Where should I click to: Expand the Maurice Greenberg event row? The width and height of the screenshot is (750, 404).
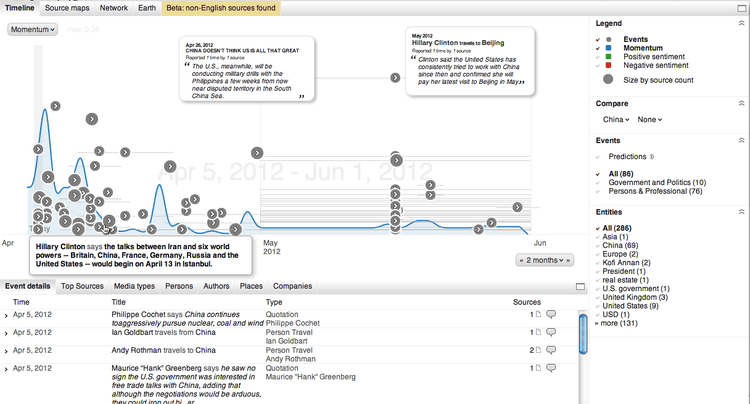[x=6, y=370]
